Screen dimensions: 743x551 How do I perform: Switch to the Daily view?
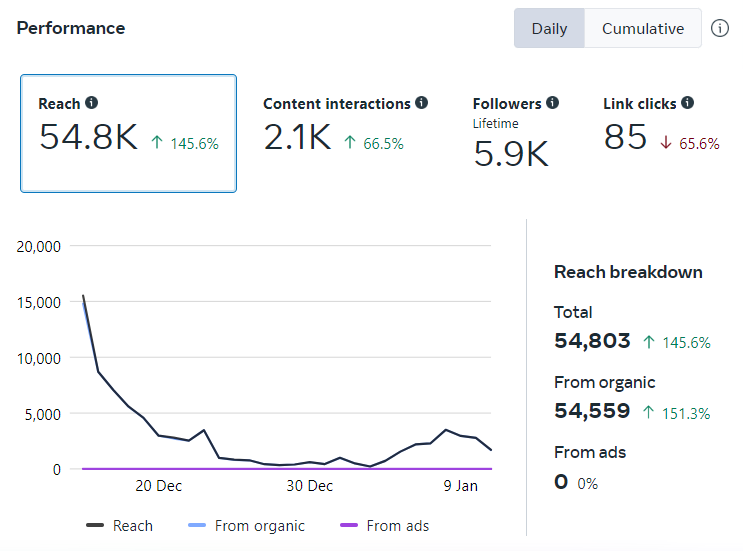[x=549, y=28]
